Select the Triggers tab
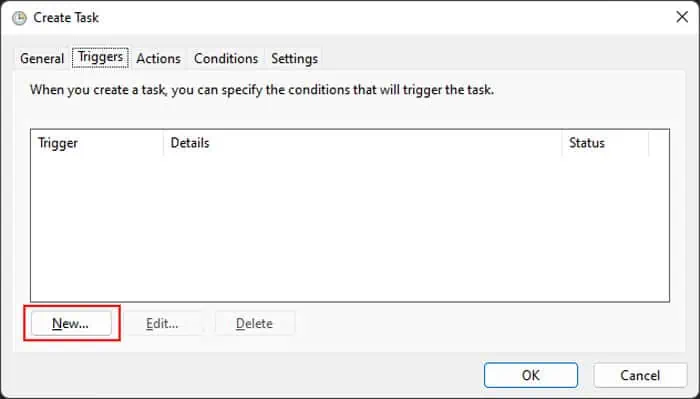The width and height of the screenshot is (700, 399). click(100, 58)
